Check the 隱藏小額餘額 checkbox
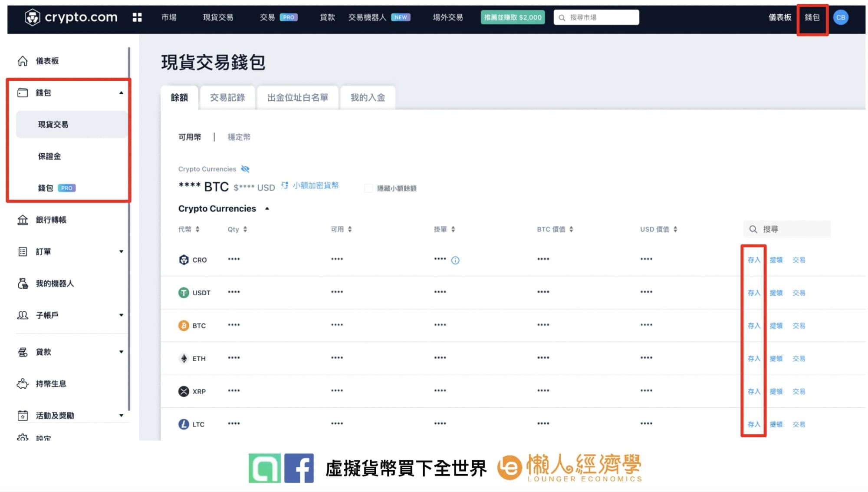Image resolution: width=868 pixels, height=492 pixels. [x=368, y=188]
